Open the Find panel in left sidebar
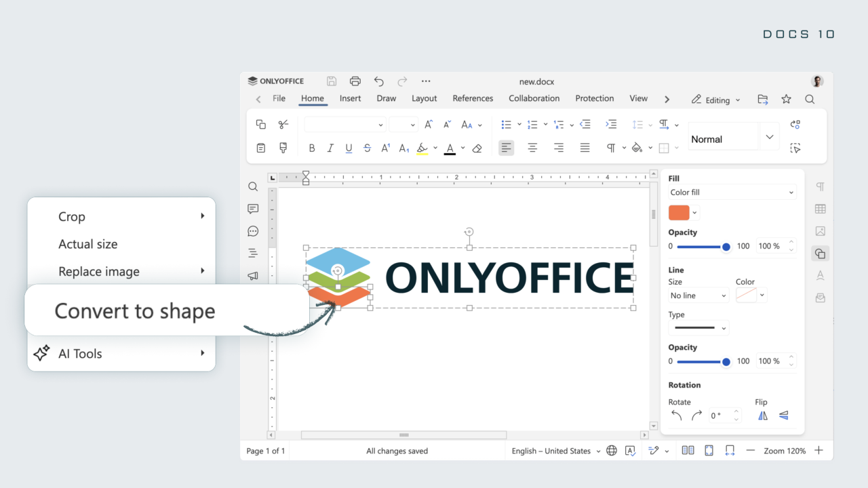868x488 pixels. coord(253,187)
